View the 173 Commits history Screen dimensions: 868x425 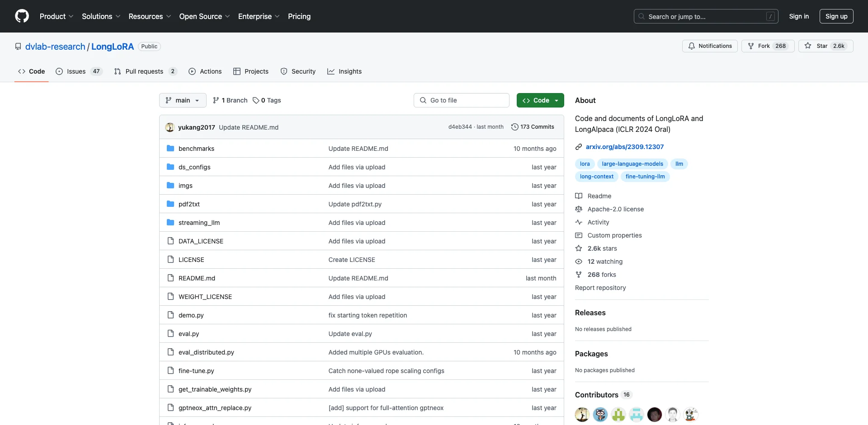tap(533, 127)
